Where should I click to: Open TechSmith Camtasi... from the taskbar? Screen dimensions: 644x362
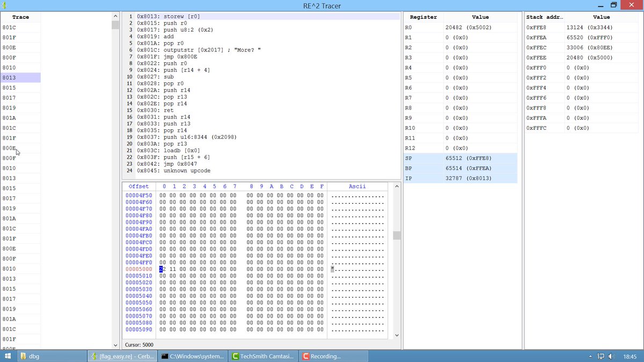tap(264, 356)
